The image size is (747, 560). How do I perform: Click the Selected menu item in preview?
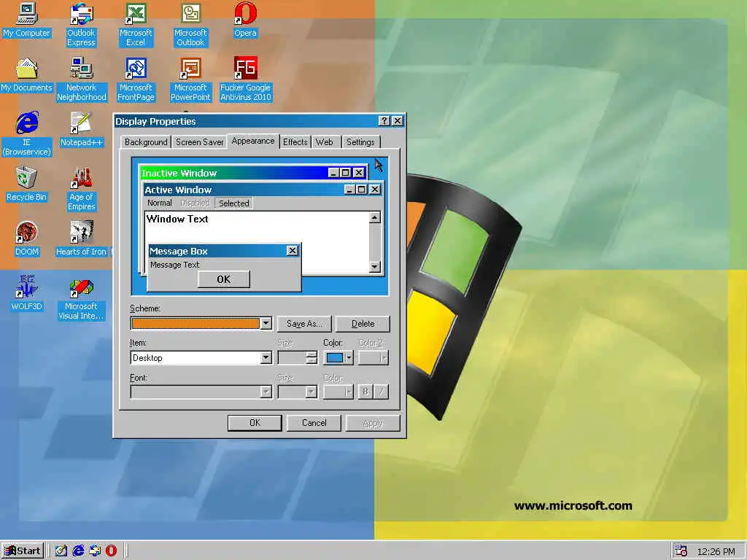(x=233, y=203)
